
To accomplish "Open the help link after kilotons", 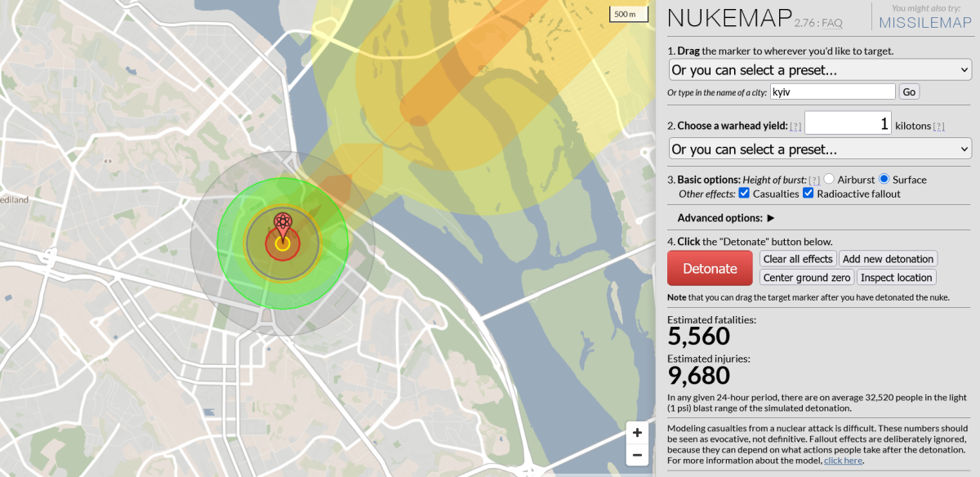I will point(938,127).
